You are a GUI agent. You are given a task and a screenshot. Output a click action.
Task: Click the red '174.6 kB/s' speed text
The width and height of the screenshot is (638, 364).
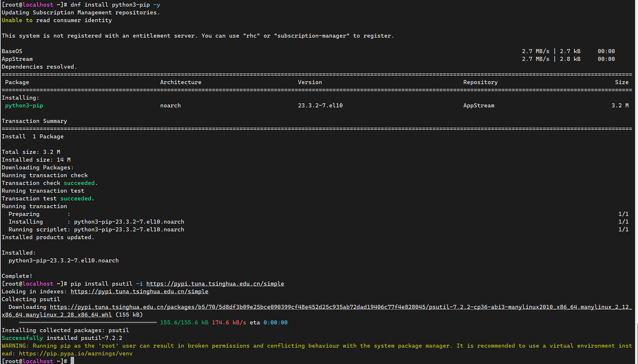(229, 322)
